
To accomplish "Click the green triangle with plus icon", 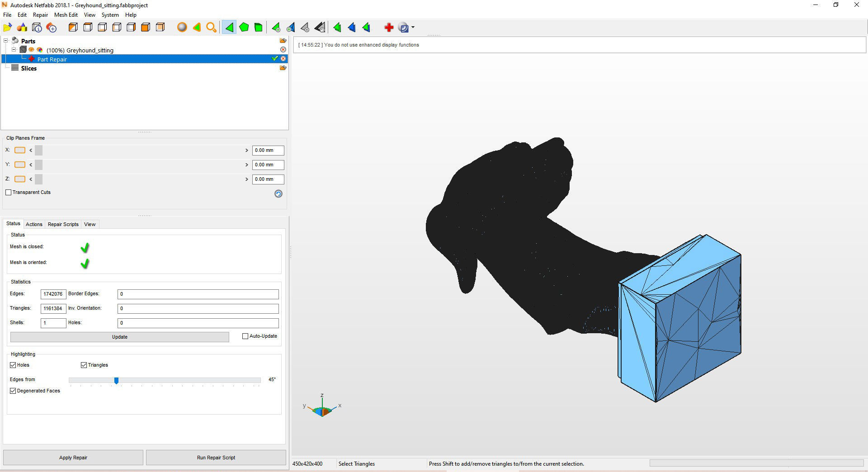I will pos(276,28).
